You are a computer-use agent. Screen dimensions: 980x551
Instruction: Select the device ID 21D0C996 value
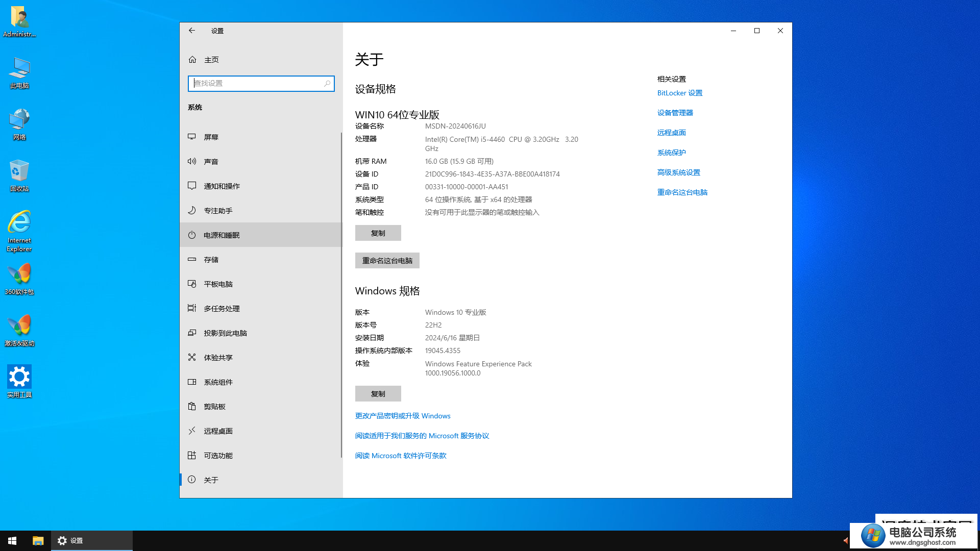pyautogui.click(x=492, y=174)
